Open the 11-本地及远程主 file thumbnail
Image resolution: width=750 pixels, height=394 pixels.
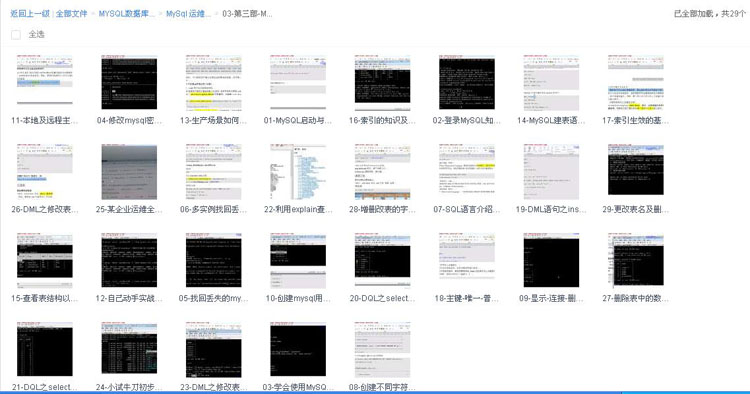[x=44, y=81]
